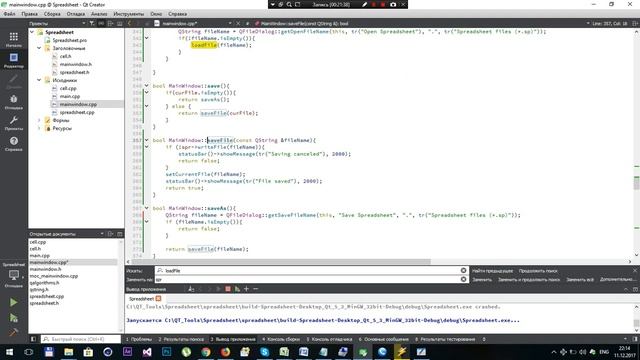Image resolution: width=640 pixels, height=360 pixels.
Task: Click the Дополнительно search options button
Action: 618,280
